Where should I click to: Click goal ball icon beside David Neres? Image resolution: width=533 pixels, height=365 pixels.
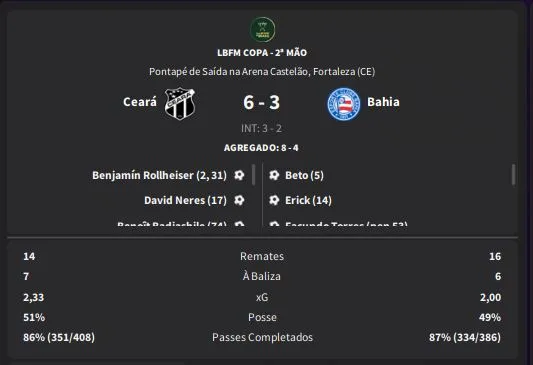click(239, 200)
